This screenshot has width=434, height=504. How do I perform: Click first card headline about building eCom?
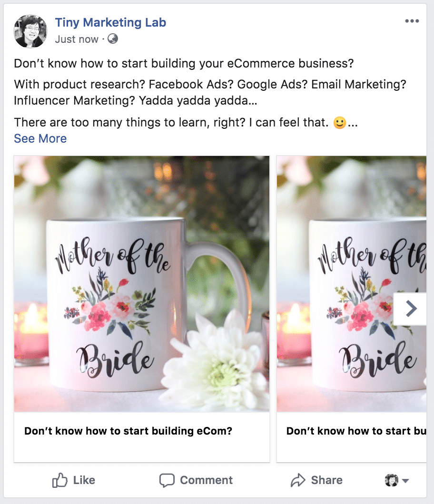[x=128, y=431]
